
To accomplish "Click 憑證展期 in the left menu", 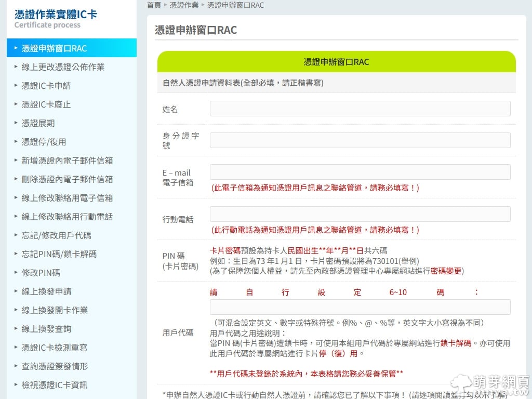I will click(38, 123).
